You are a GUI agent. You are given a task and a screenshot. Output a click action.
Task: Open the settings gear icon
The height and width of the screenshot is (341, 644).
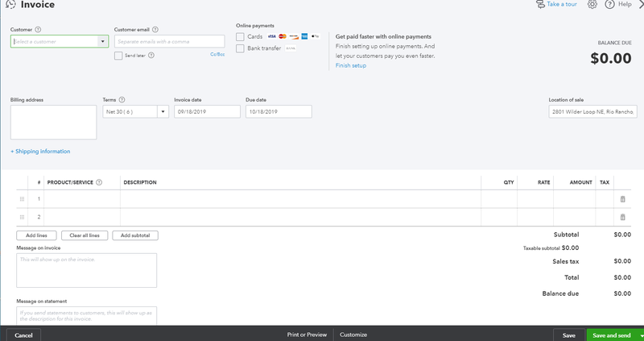(x=592, y=5)
